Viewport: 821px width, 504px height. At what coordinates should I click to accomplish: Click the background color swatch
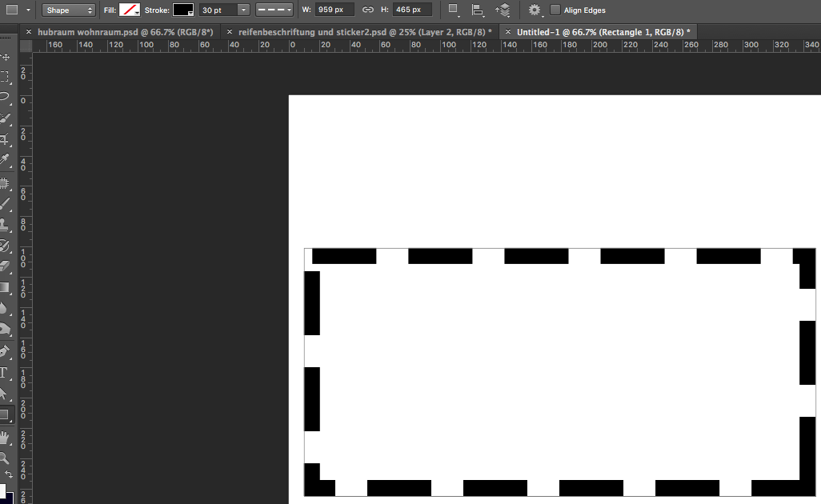coord(9,497)
